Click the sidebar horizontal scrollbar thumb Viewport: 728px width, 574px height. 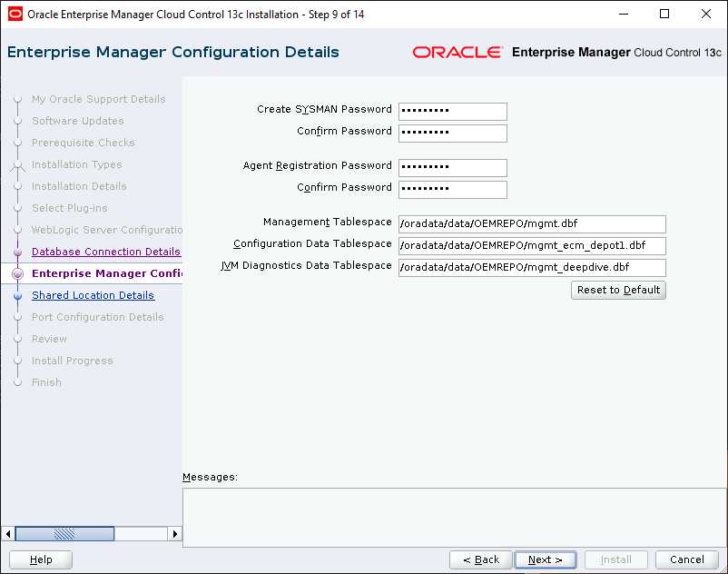click(x=64, y=534)
